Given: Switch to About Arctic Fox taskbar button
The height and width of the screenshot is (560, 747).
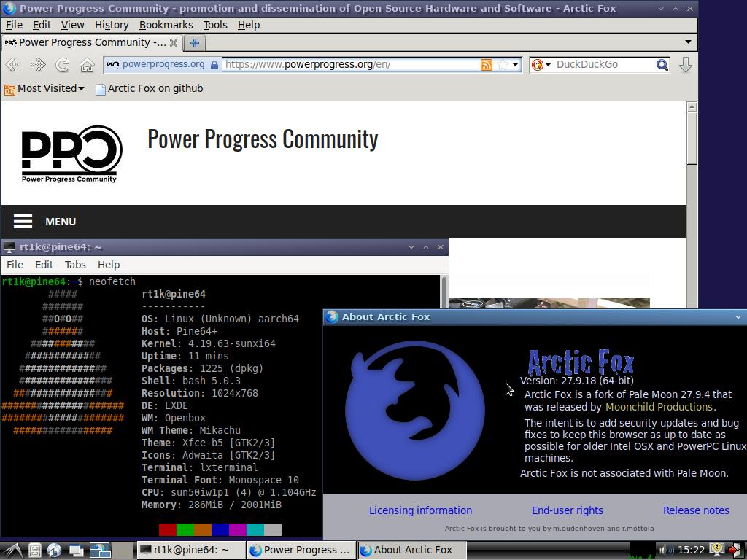Looking at the screenshot, I should coord(412,550).
